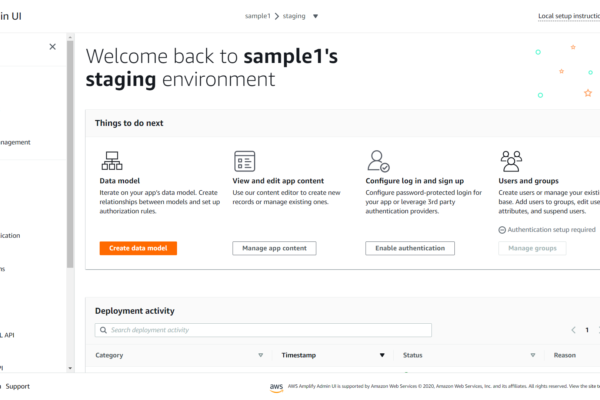The height and width of the screenshot is (400, 600).
Task: Click the View and edit app content icon
Action: click(x=243, y=161)
